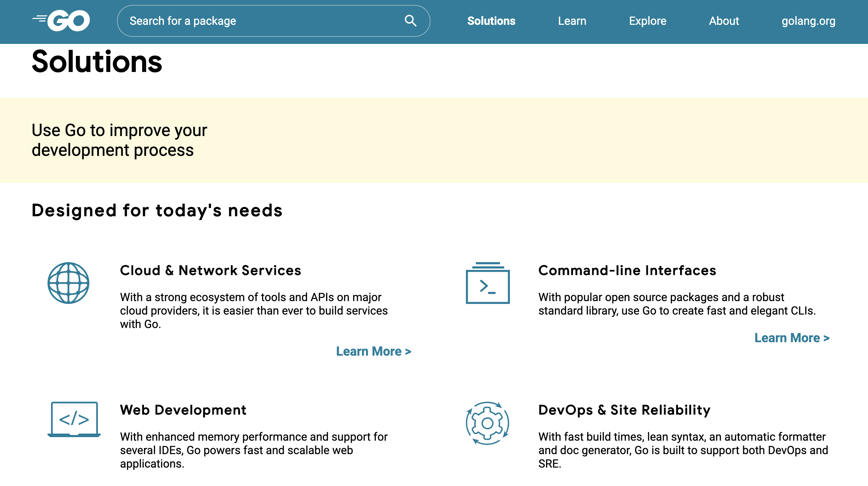Visit the golang.org link
Screen dimensions: 868x486
808,21
